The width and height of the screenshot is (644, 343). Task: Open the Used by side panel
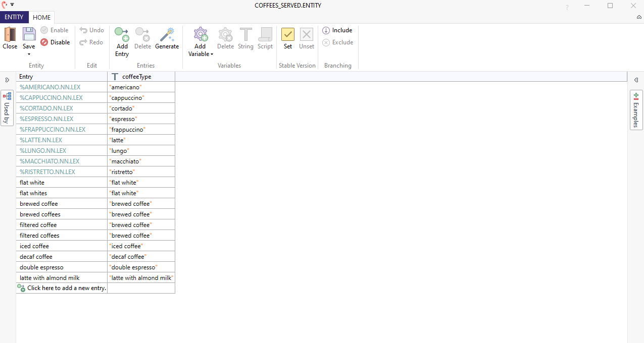coord(7,108)
